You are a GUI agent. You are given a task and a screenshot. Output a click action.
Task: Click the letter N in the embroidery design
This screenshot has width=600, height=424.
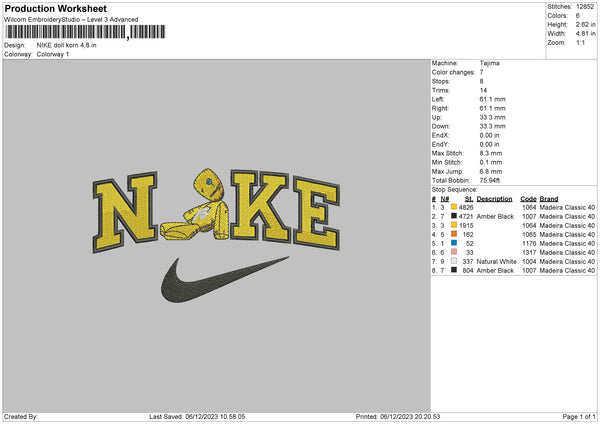125,212
